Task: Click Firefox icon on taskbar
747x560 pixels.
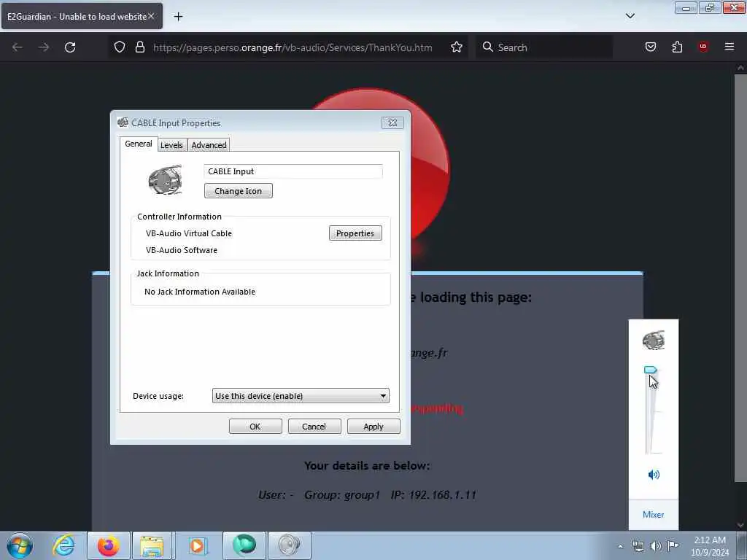Action: tap(109, 545)
